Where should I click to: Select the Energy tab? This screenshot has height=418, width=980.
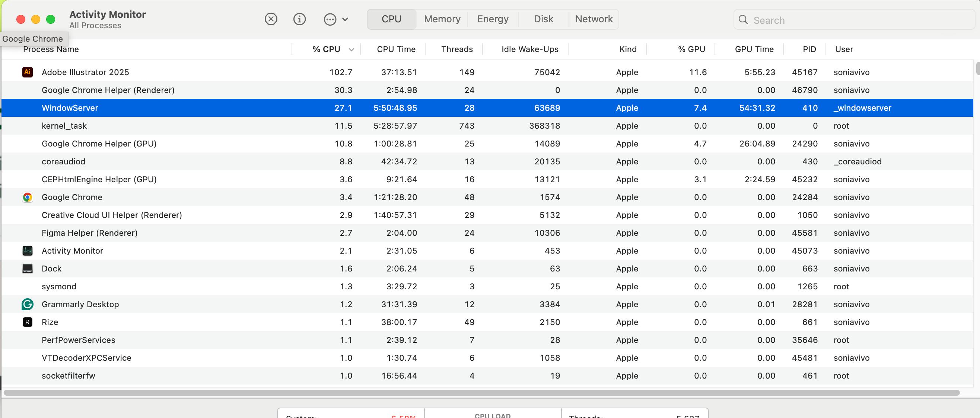(492, 19)
